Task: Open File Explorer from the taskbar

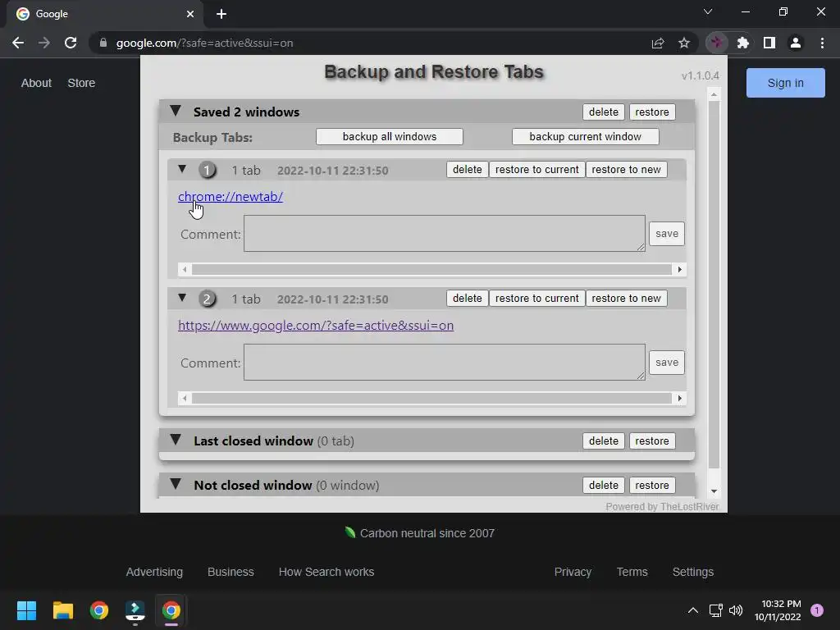Action: coord(62,610)
